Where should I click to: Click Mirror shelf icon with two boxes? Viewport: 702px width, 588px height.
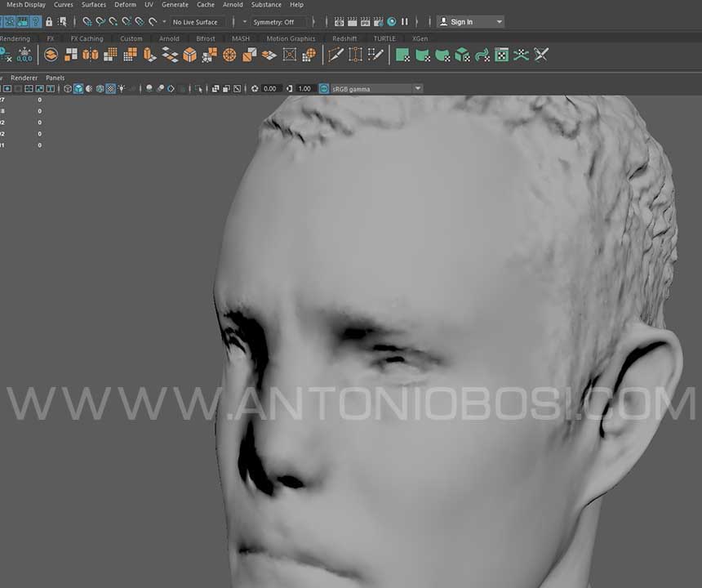tap(91, 55)
